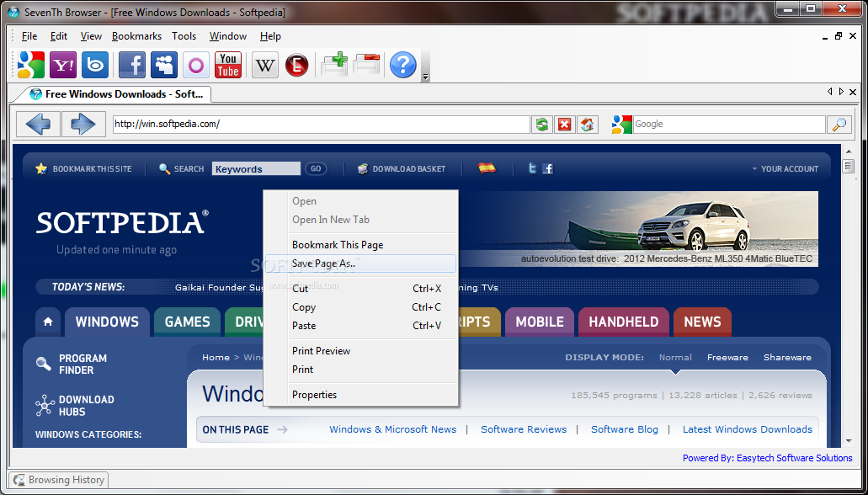868x495 pixels.
Task: Set display mode to Freeware
Action: [727, 358]
